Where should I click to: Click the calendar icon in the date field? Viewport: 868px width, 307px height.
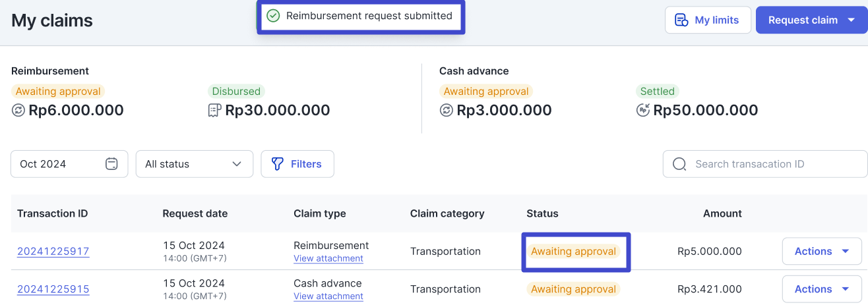tap(112, 164)
